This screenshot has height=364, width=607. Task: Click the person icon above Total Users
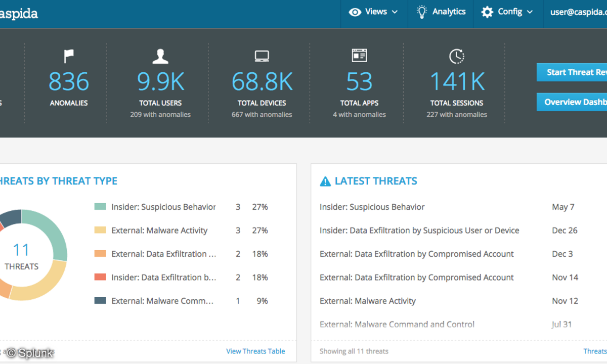(x=160, y=56)
